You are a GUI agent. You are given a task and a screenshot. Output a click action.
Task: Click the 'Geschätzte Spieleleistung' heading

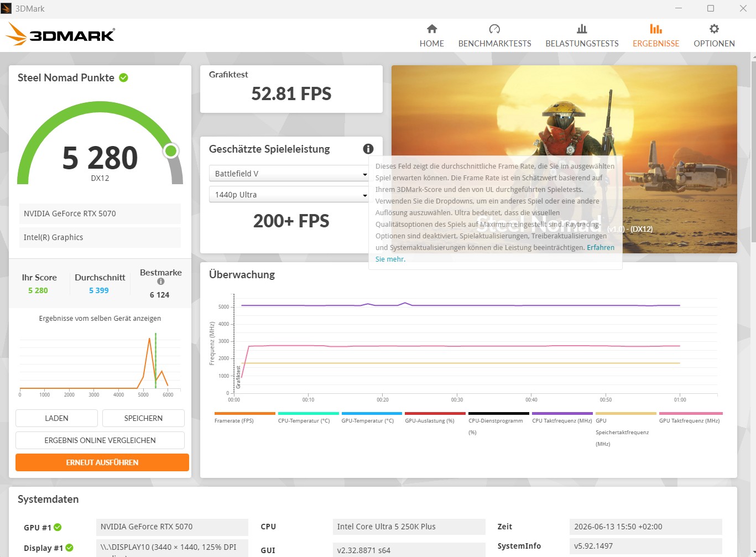(x=269, y=149)
